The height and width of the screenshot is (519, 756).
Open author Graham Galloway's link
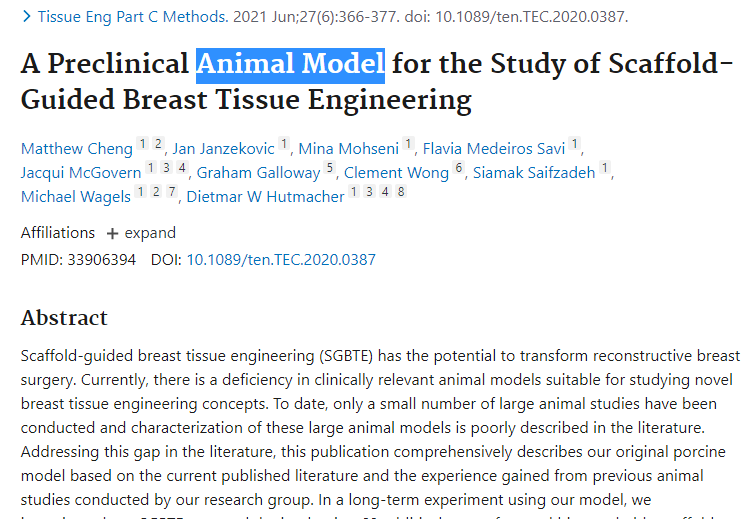pos(258,173)
